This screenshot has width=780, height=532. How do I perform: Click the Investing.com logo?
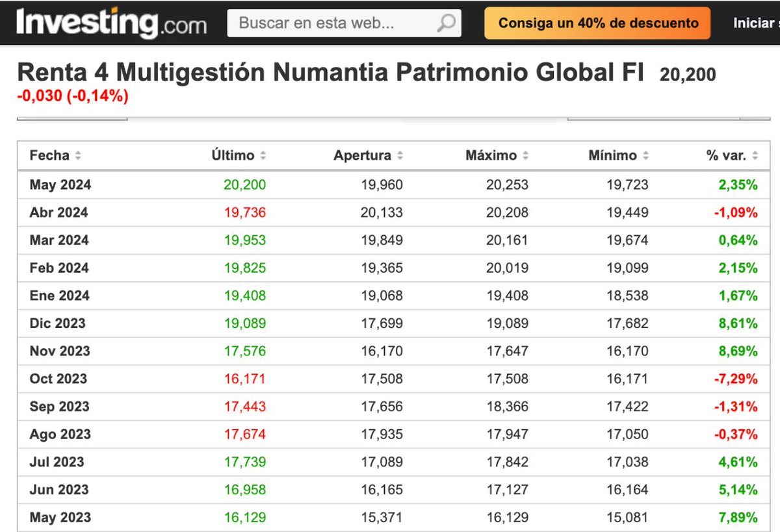pyautogui.click(x=112, y=22)
